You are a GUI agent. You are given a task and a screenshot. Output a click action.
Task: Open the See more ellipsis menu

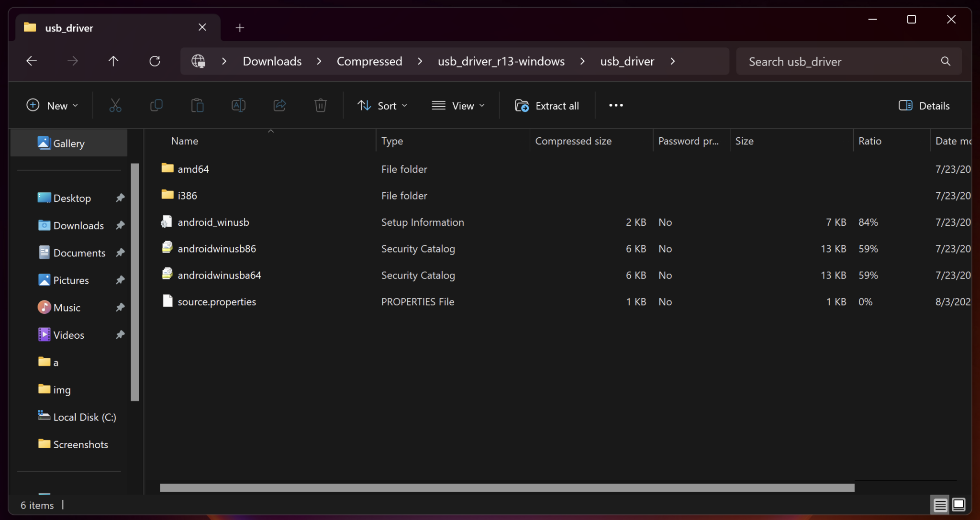click(616, 105)
